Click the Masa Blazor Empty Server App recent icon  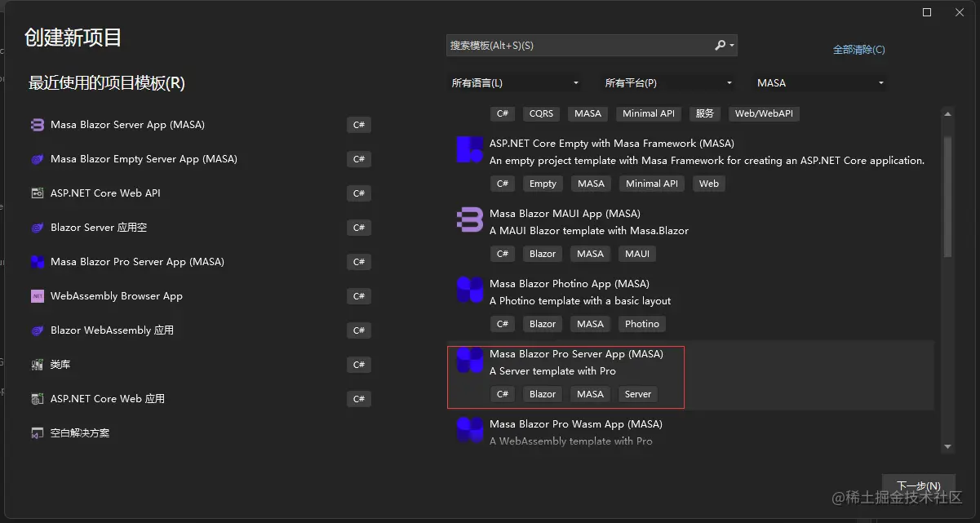pyautogui.click(x=37, y=159)
